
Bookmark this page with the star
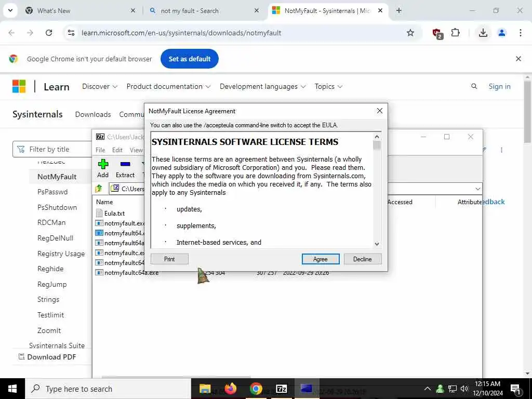tap(410, 33)
